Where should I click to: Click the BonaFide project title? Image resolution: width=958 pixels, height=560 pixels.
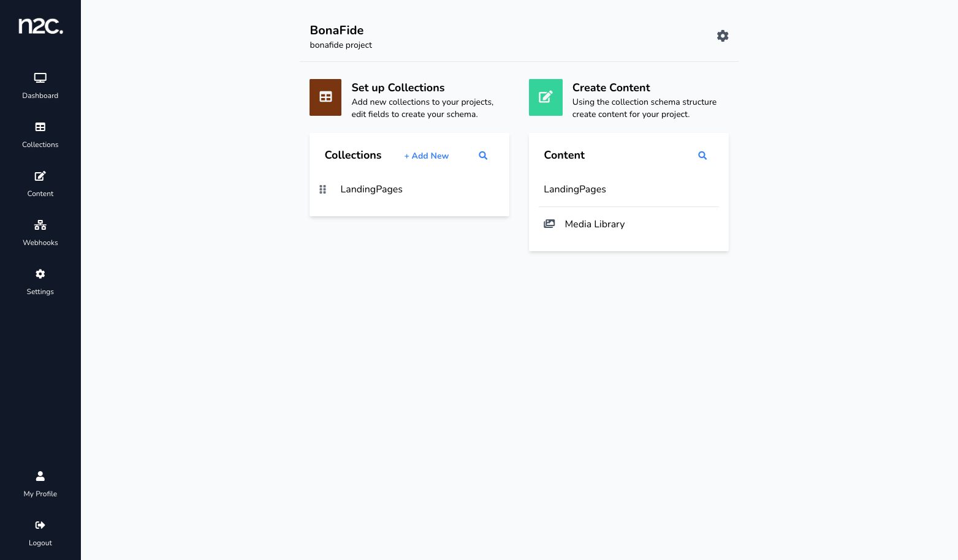point(336,31)
